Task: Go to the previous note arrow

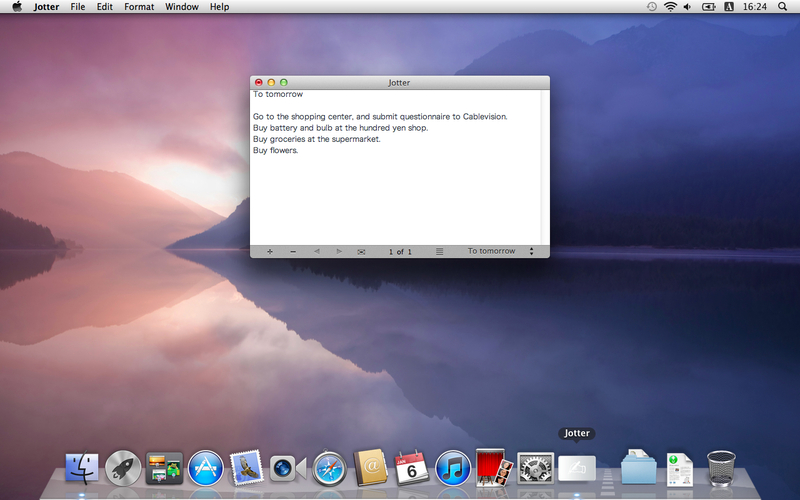Action: [317, 252]
